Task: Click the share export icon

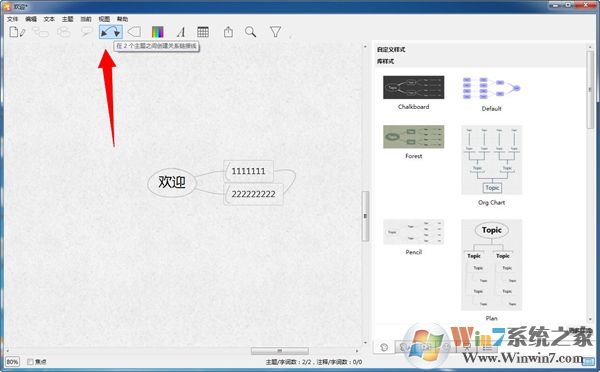Action: 228,32
